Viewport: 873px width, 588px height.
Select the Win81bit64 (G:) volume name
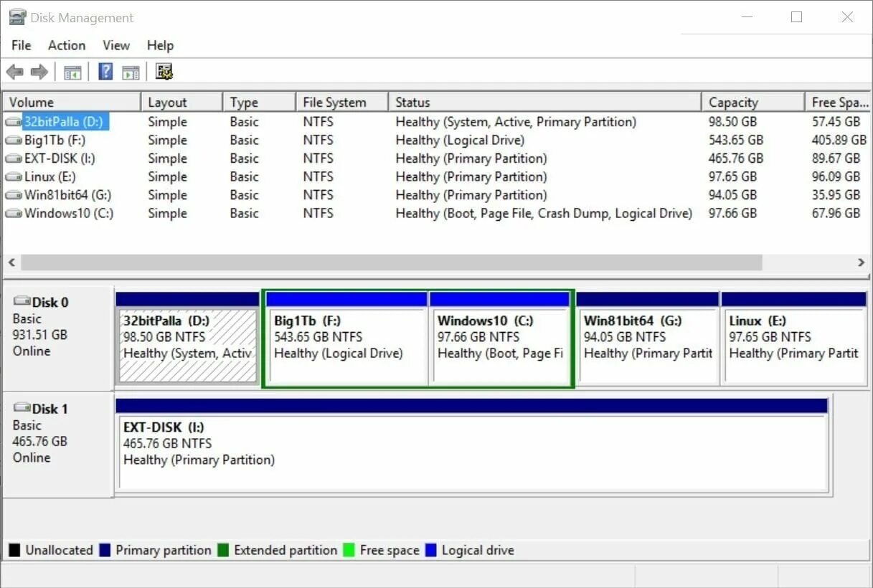[67, 195]
